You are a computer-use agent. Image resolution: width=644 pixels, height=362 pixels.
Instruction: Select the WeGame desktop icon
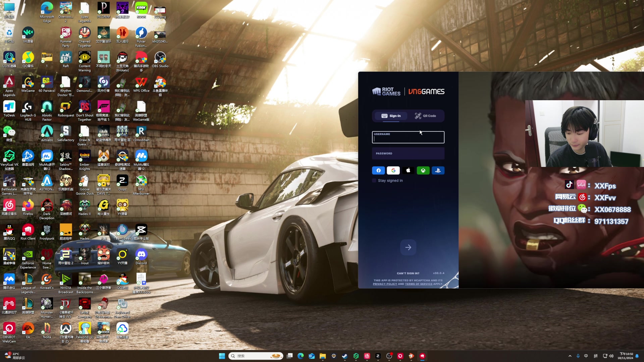click(28, 84)
